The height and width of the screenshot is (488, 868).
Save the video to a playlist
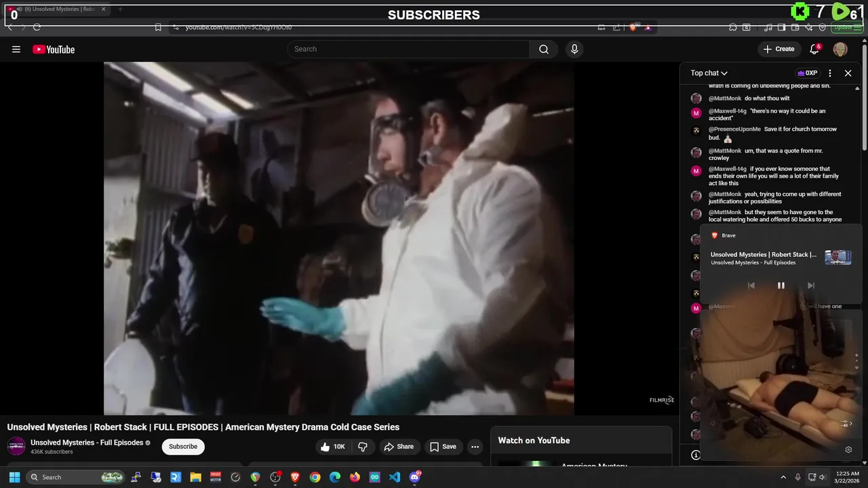click(x=443, y=447)
